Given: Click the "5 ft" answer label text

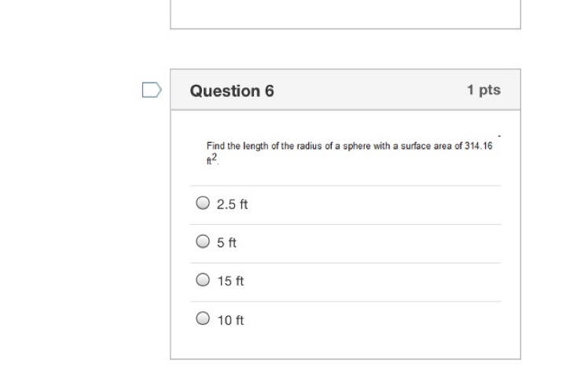Looking at the screenshot, I should [x=226, y=243].
